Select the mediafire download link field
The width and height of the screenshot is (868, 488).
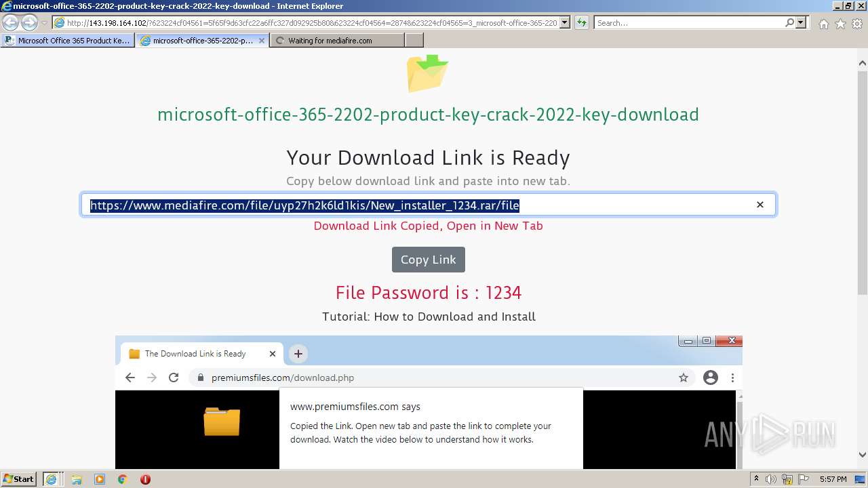[429, 205]
